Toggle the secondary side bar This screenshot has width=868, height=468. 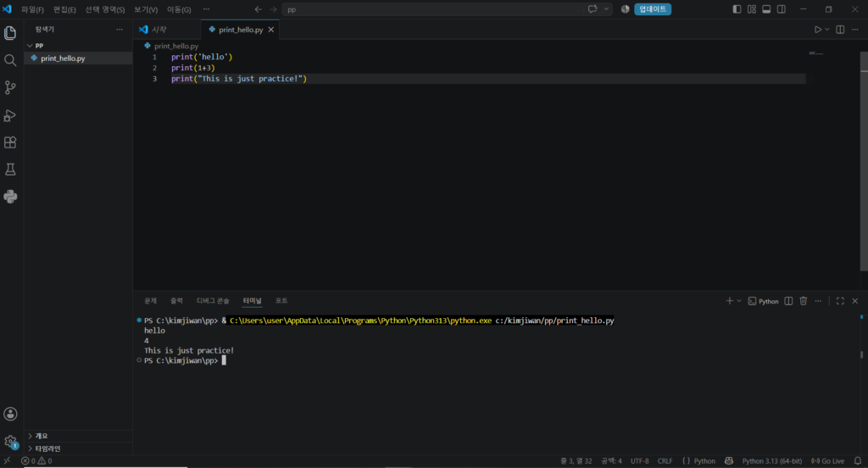click(781, 9)
